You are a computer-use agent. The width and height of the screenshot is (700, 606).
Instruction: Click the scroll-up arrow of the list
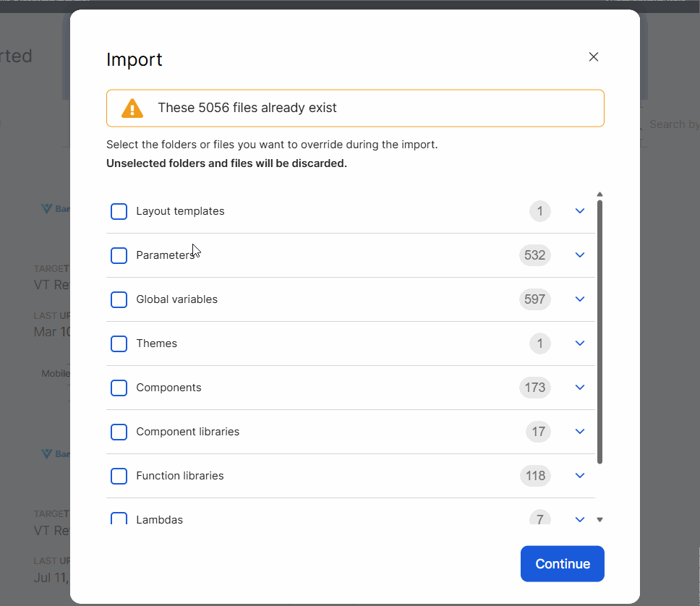(599, 195)
